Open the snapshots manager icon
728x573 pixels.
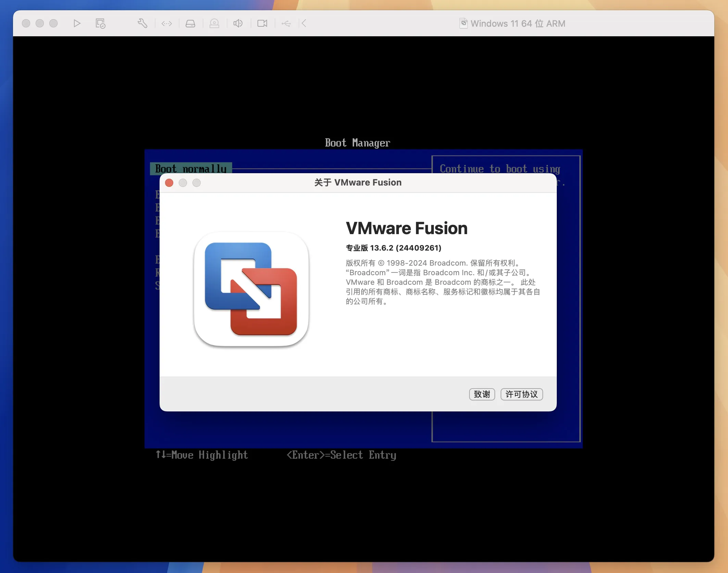[100, 23]
